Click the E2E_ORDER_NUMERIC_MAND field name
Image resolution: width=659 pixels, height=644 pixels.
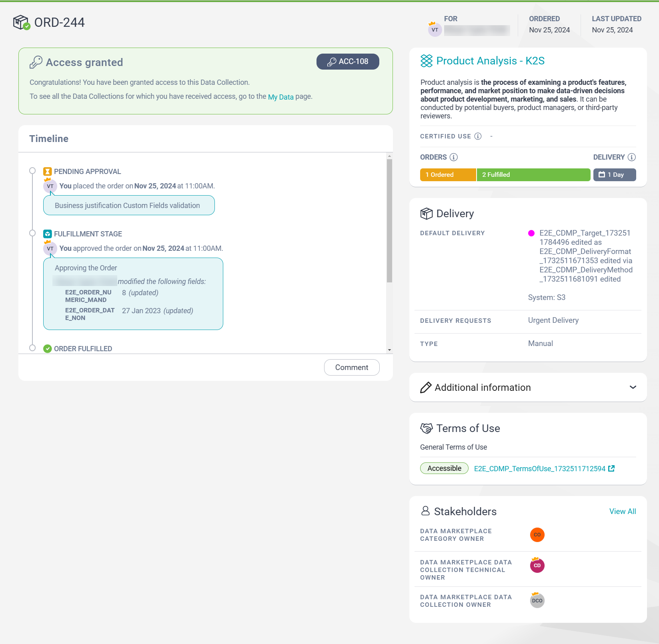(88, 296)
